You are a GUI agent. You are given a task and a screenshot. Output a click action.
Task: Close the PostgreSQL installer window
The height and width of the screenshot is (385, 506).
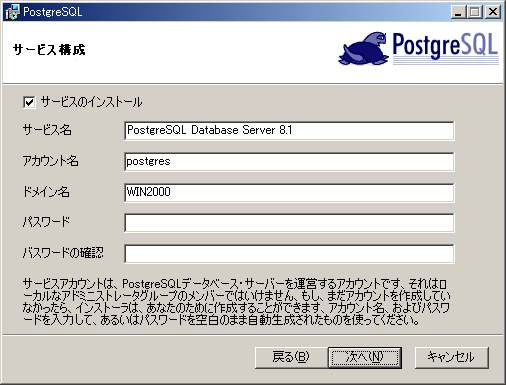(x=493, y=12)
